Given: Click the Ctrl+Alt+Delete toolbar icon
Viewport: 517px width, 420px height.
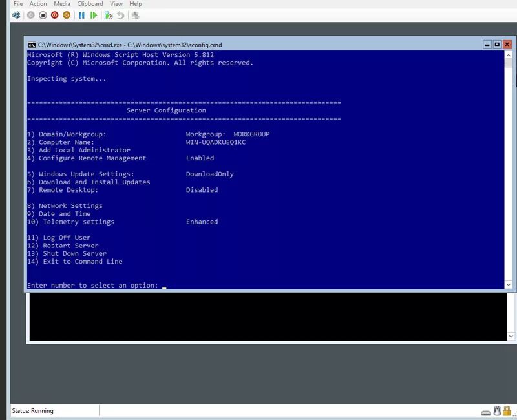Looking at the screenshot, I should click(x=16, y=15).
